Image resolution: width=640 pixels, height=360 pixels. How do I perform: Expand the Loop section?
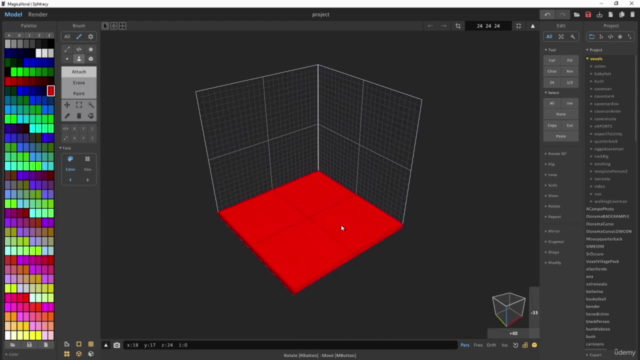[551, 175]
